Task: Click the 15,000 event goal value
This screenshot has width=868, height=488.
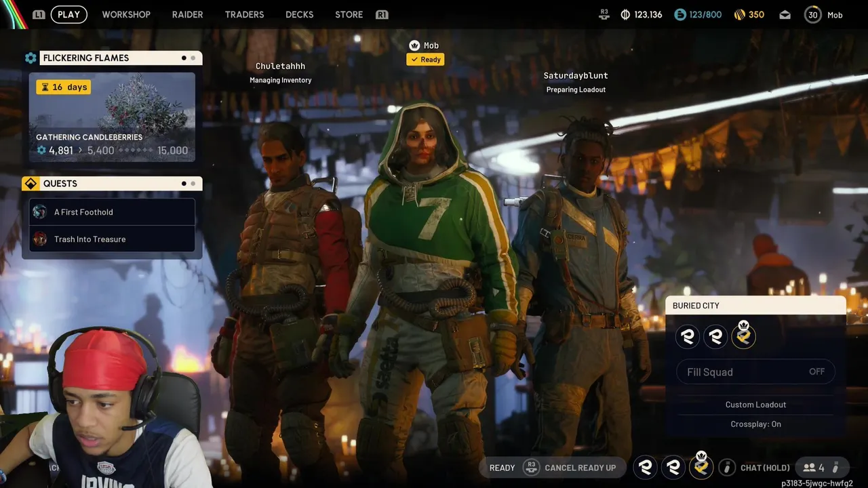Action: (172, 150)
